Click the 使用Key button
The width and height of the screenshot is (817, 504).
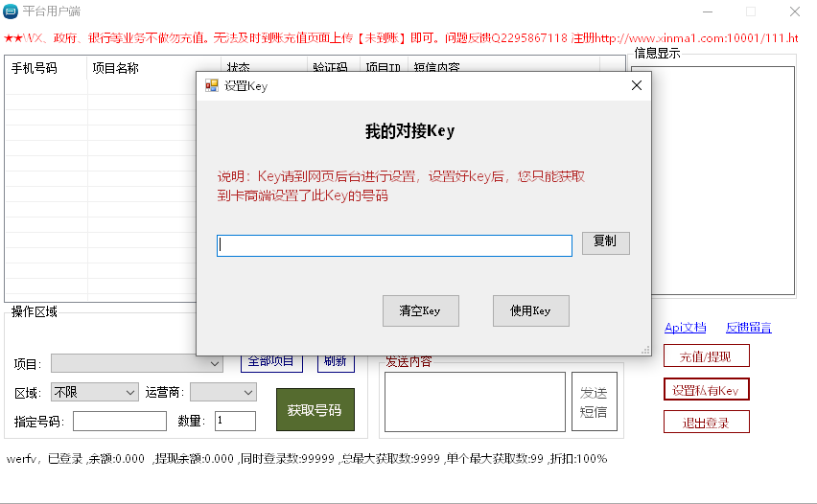tap(530, 310)
